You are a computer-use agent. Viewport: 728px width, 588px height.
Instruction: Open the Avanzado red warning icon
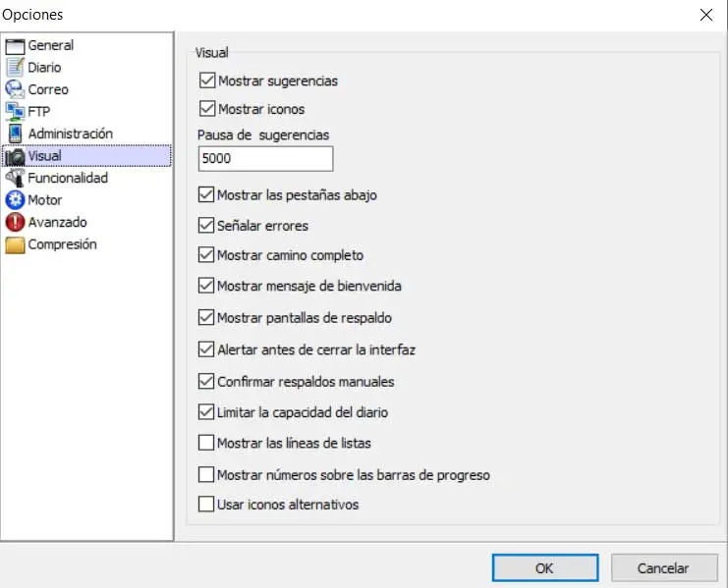pyautogui.click(x=15, y=222)
